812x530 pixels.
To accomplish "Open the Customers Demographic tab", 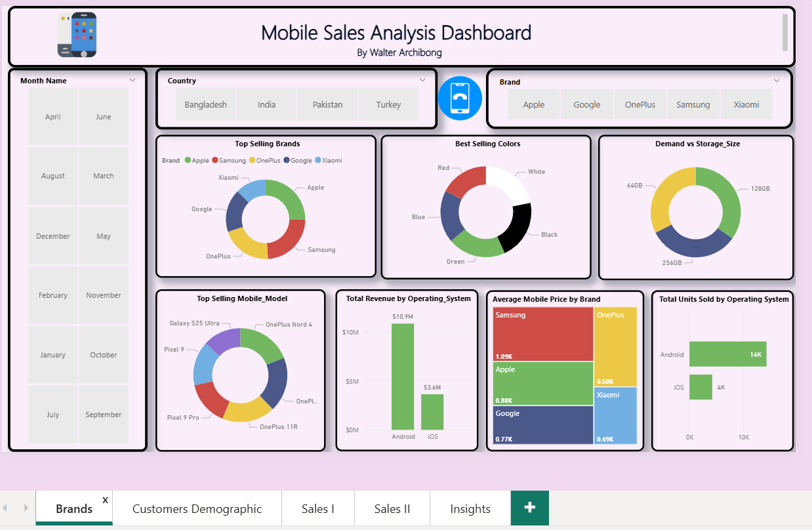I will pyautogui.click(x=197, y=508).
